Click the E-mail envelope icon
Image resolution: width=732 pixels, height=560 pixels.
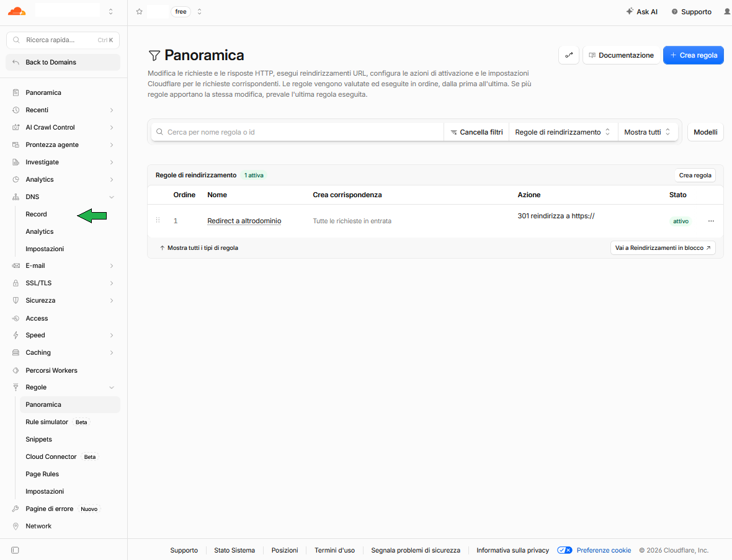click(x=16, y=265)
